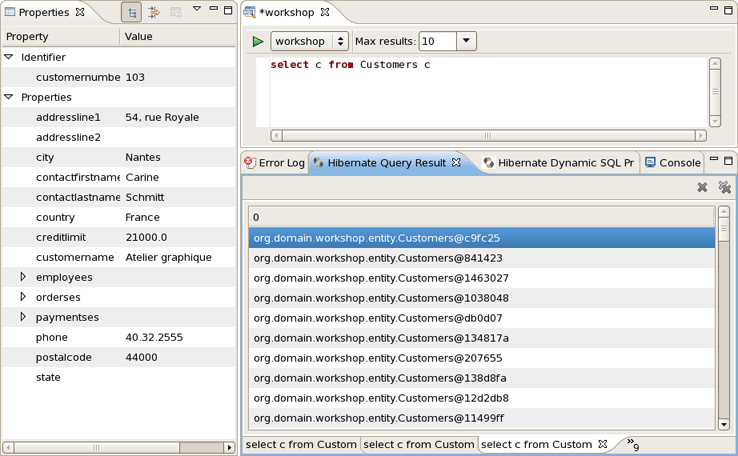The height and width of the screenshot is (456, 738).
Task: Open the Properties view menu triangle
Action: pyautogui.click(x=197, y=10)
